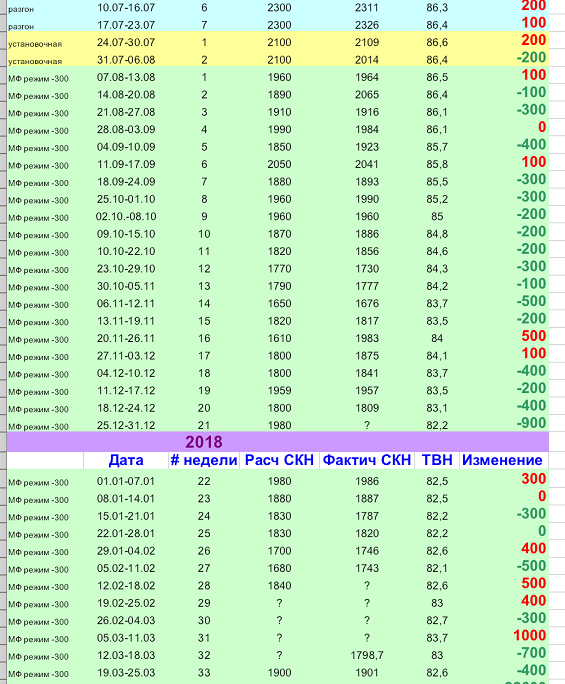This screenshot has height=684, width=565.
Task: Select the purple 2018 header row
Action: pyautogui.click(x=277, y=442)
